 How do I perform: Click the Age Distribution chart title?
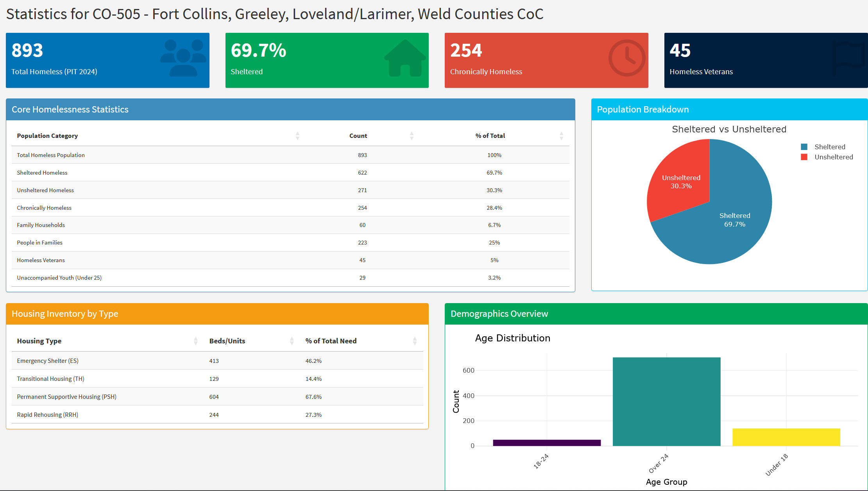(512, 338)
